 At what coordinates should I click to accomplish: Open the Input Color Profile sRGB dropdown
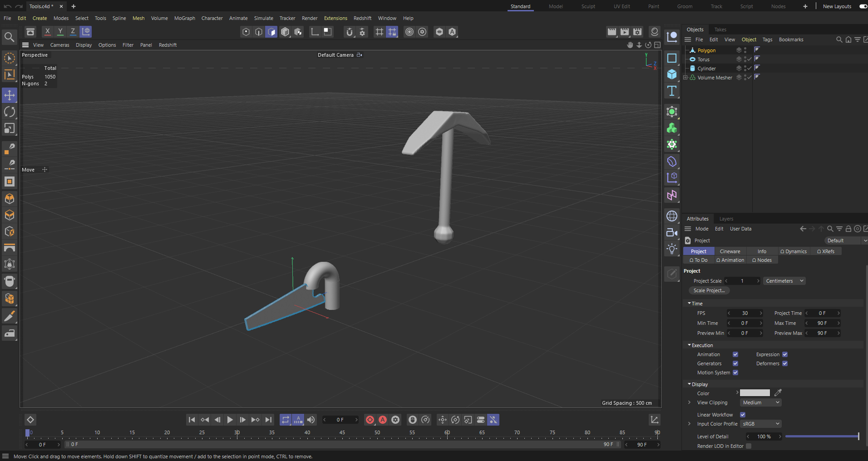click(x=760, y=424)
